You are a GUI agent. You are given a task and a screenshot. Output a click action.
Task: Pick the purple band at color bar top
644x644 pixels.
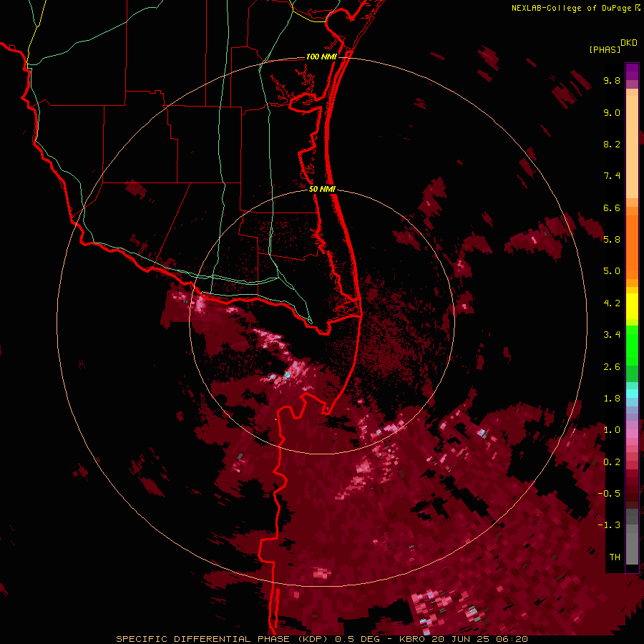pos(632,72)
